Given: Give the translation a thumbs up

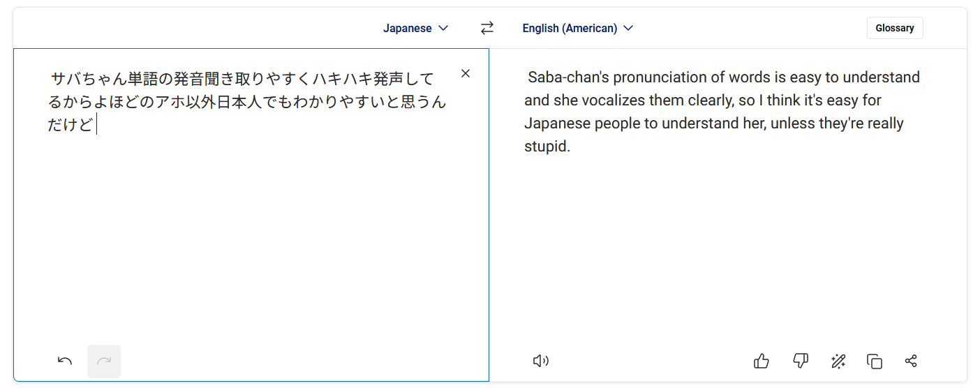Looking at the screenshot, I should [x=762, y=361].
